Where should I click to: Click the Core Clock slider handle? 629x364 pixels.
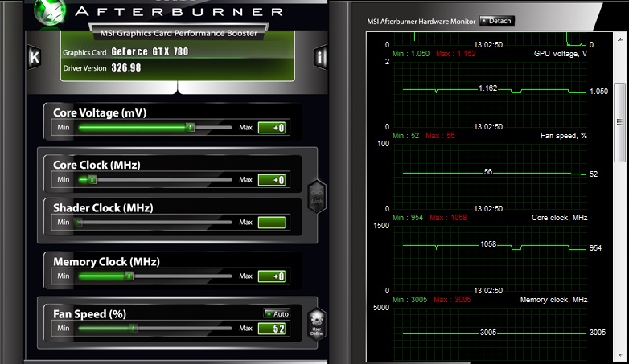92,180
